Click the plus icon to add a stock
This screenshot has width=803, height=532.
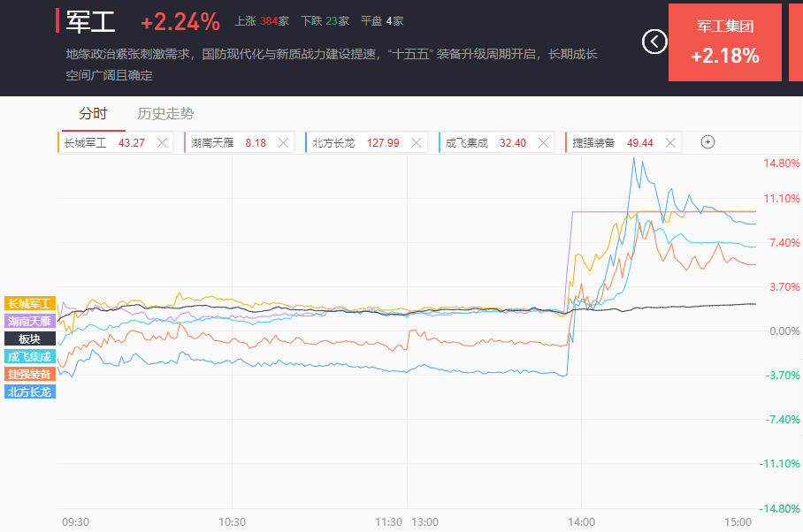707,141
